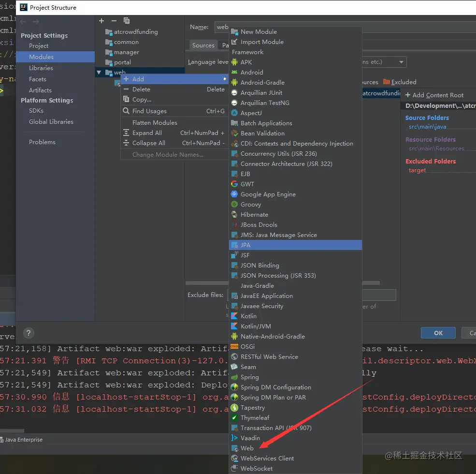Open Global Libraries settings item
The image size is (476, 474).
tap(51, 122)
